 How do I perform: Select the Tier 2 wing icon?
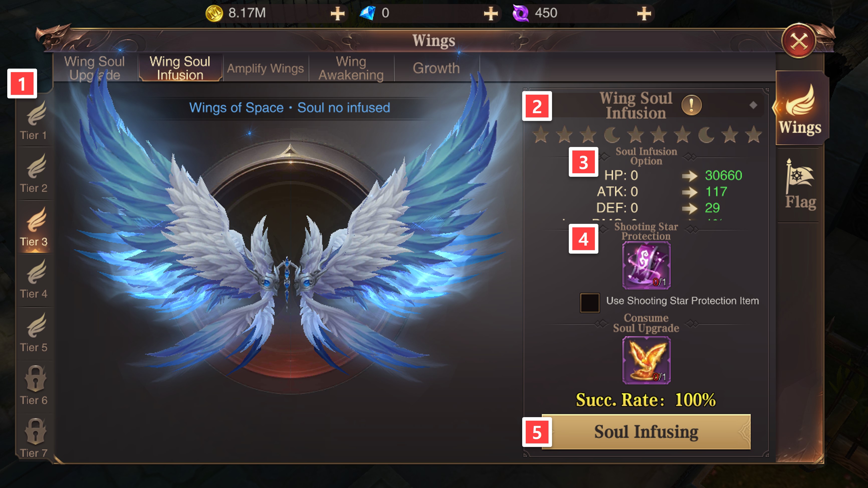[x=36, y=167]
